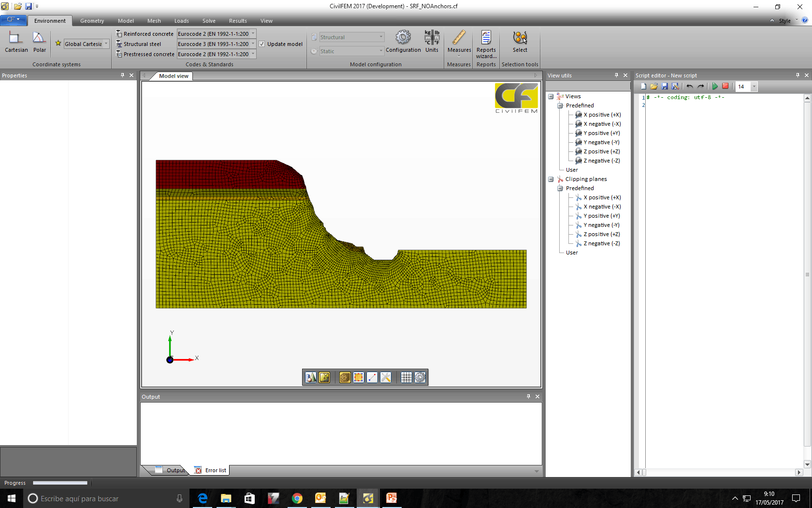Toggle the grid display in model view toolbar
The height and width of the screenshot is (508, 812).
pyautogui.click(x=406, y=377)
